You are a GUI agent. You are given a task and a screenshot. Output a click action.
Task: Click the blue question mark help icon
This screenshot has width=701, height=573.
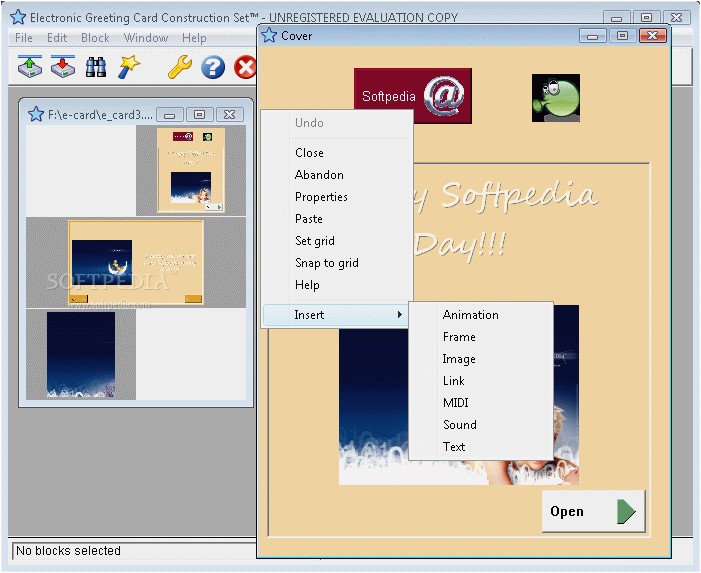tap(213, 67)
